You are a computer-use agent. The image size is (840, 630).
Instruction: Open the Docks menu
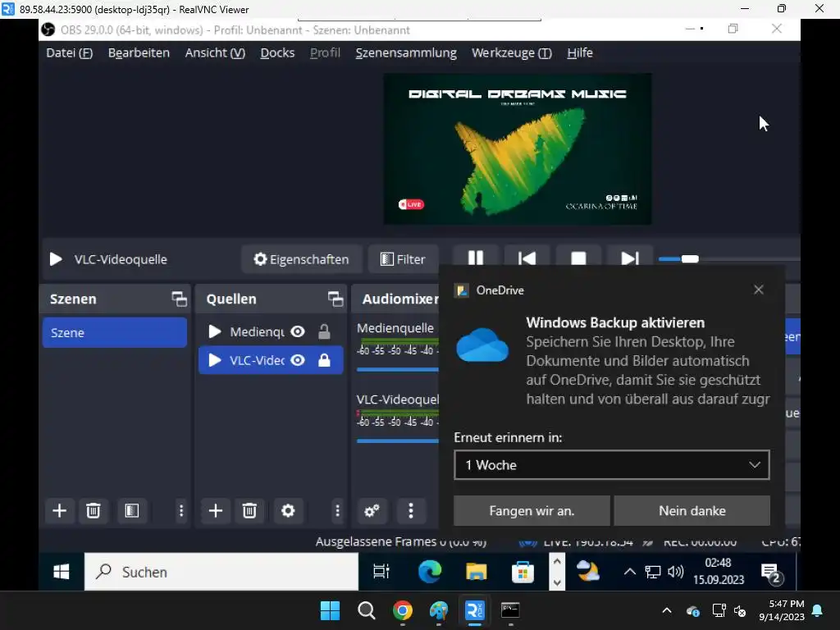click(x=277, y=52)
